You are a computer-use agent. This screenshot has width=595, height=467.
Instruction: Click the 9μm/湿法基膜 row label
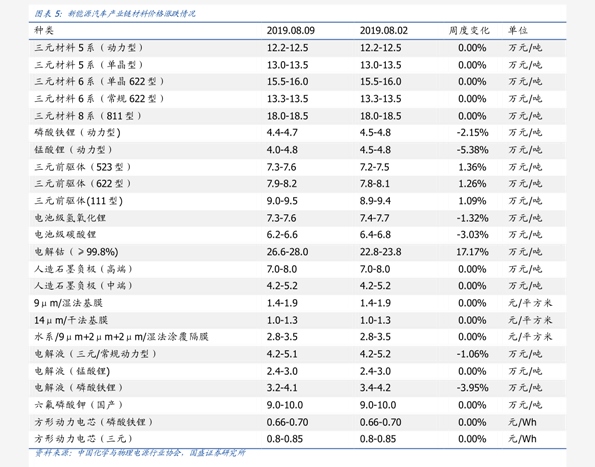[68, 303]
